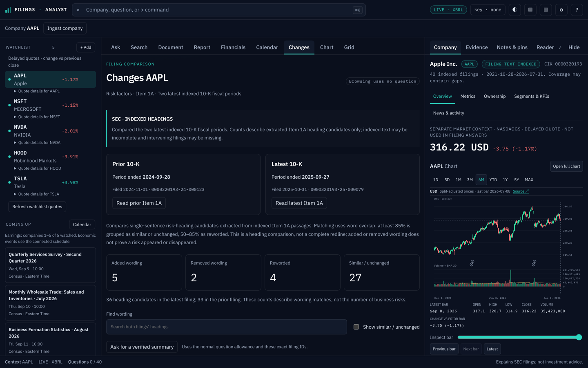Select the 1D chart range
The image size is (588, 368).
(436, 180)
